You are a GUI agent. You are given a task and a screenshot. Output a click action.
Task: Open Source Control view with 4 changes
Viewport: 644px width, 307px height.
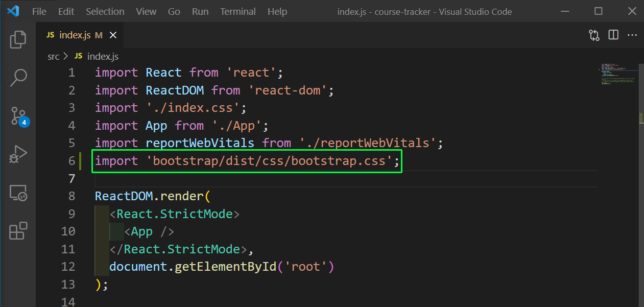pyautogui.click(x=18, y=116)
